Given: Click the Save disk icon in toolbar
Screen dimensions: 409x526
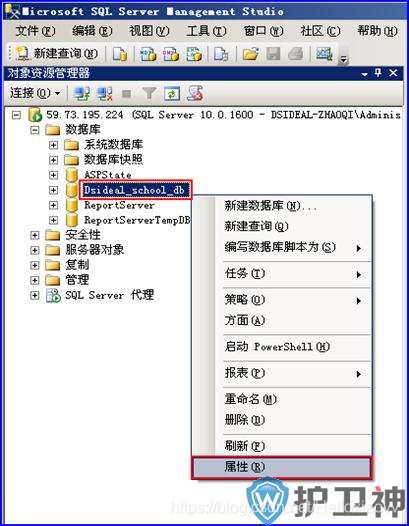Looking at the screenshot, I should (x=273, y=54).
